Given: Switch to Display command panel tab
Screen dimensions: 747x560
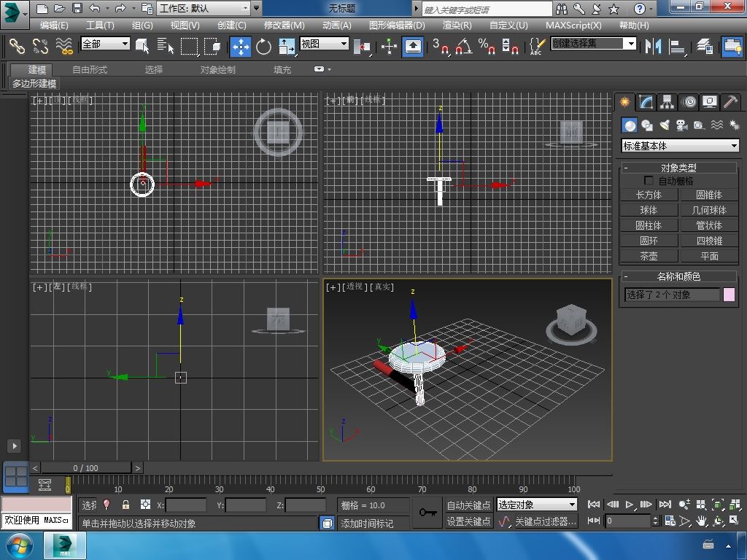Looking at the screenshot, I should coord(709,101).
